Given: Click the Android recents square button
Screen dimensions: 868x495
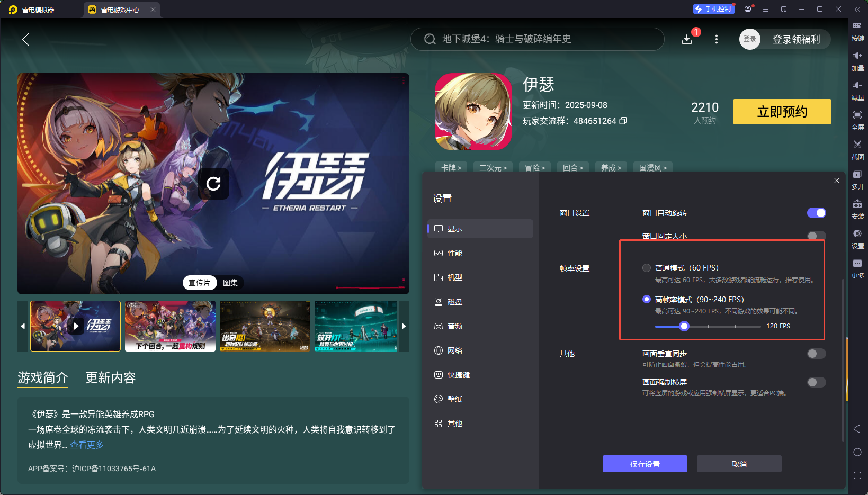Looking at the screenshot, I should click(x=857, y=475).
